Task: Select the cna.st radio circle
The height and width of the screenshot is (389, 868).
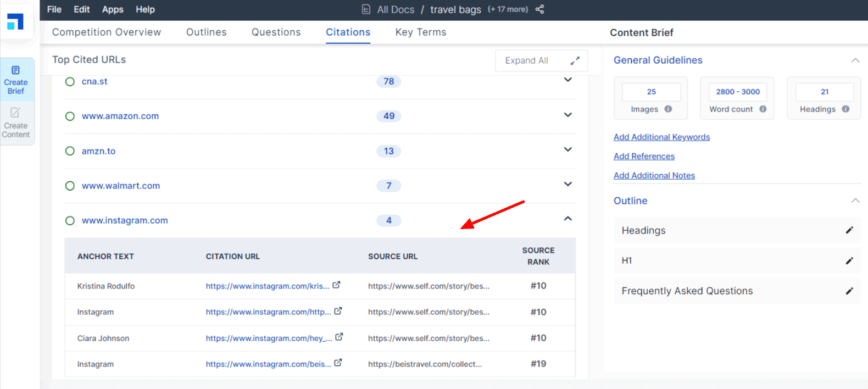Action: pos(70,81)
